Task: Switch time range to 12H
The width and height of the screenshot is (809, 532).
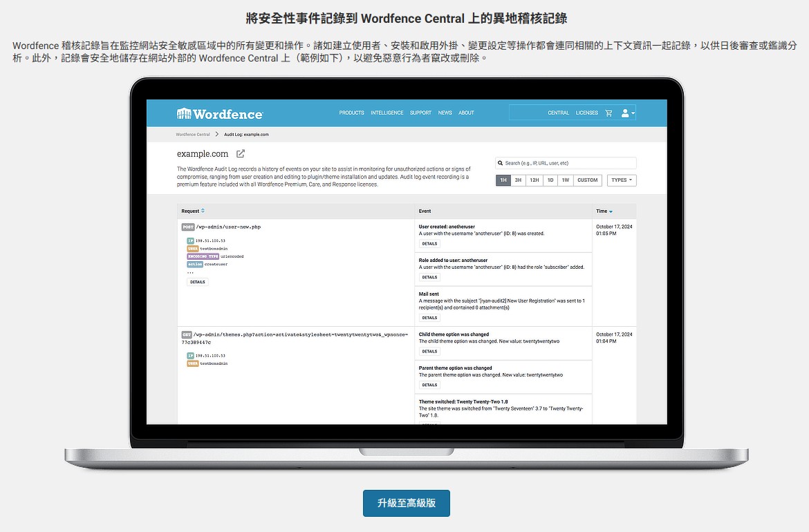Action: point(534,180)
